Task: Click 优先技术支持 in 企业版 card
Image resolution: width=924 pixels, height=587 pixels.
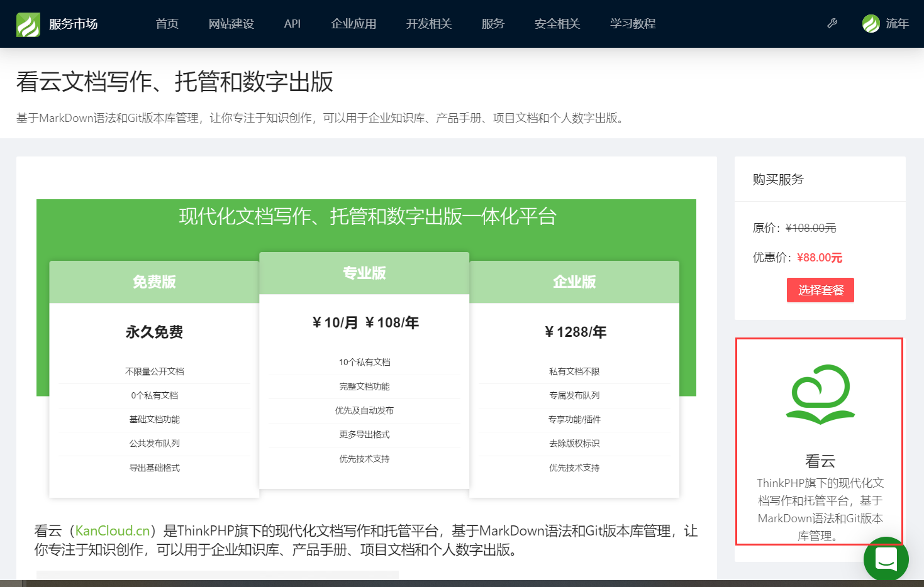Action: click(x=574, y=468)
